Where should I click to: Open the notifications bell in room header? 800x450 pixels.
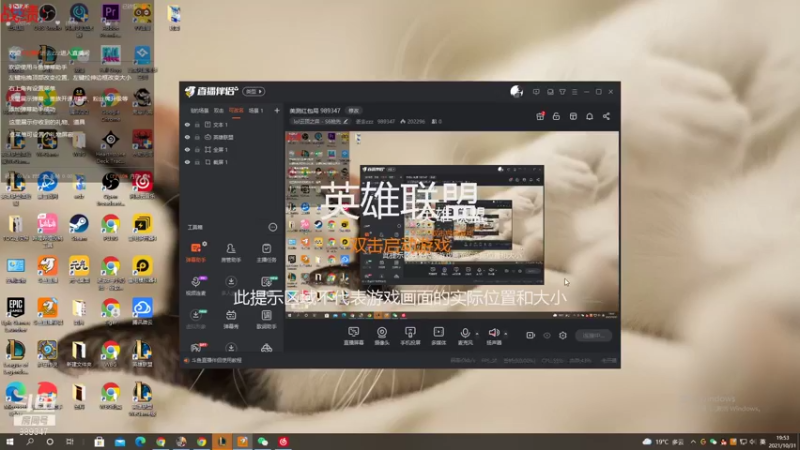point(589,116)
